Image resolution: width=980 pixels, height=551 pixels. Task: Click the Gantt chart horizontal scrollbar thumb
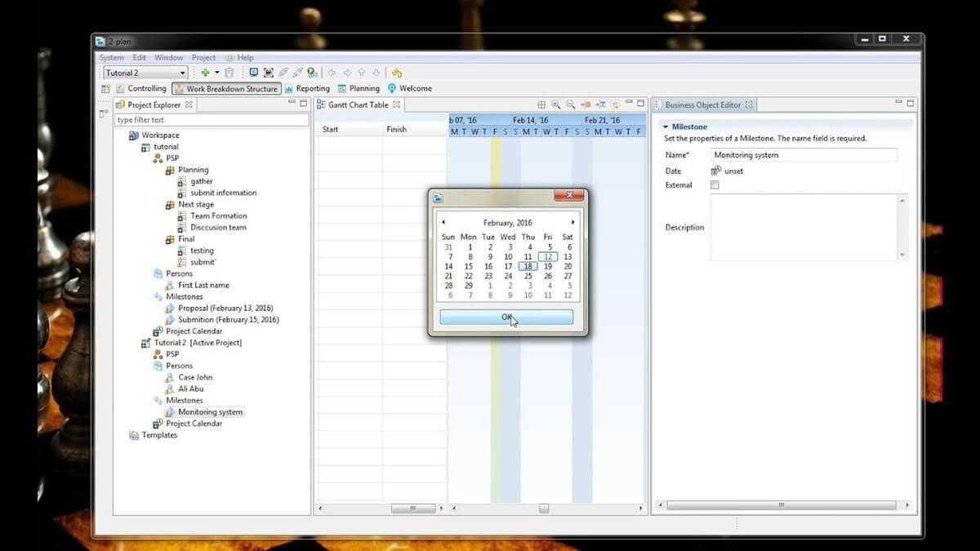pyautogui.click(x=544, y=508)
